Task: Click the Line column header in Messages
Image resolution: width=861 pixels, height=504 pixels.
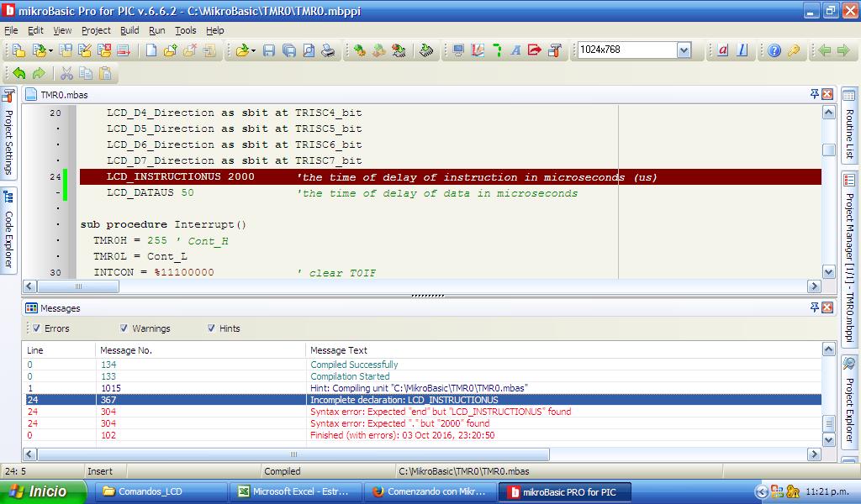Action: point(60,350)
